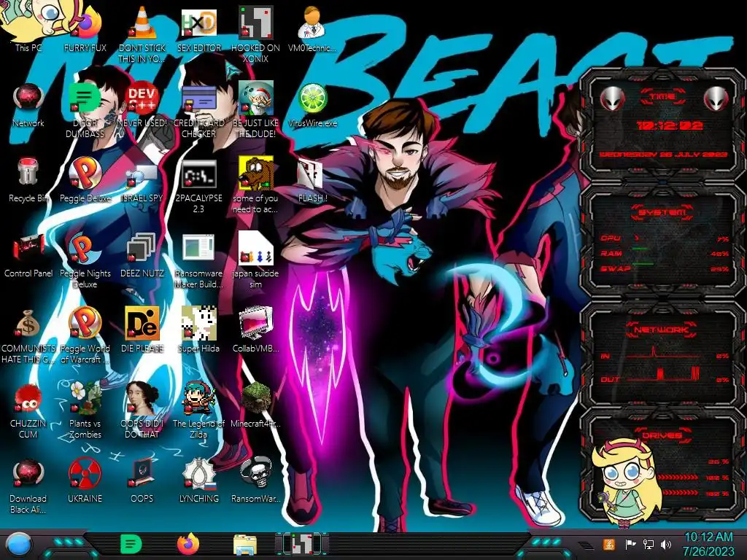
Task: Open File Explorer from the taskbar
Action: click(x=245, y=545)
